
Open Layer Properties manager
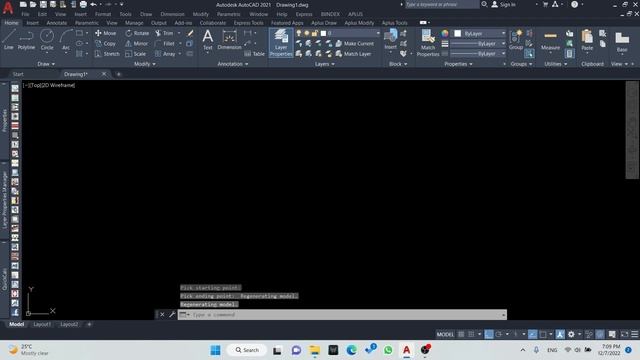(x=281, y=42)
